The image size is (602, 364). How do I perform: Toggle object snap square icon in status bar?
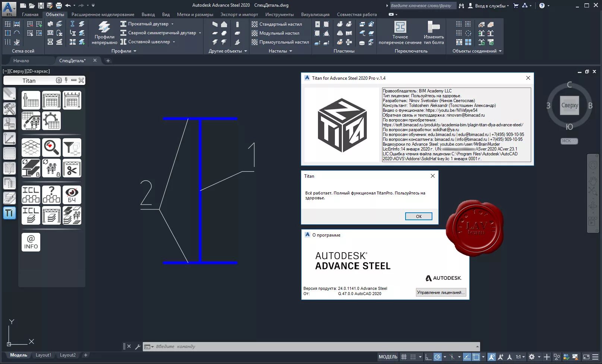point(476,357)
